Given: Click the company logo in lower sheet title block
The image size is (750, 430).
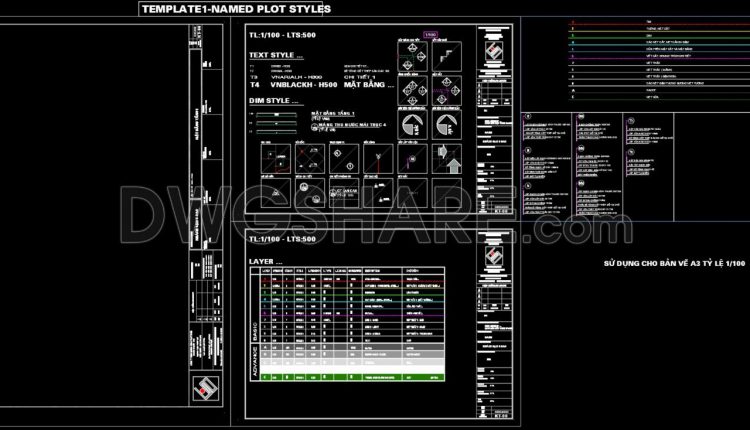Looking at the screenshot, I should 494,255.
